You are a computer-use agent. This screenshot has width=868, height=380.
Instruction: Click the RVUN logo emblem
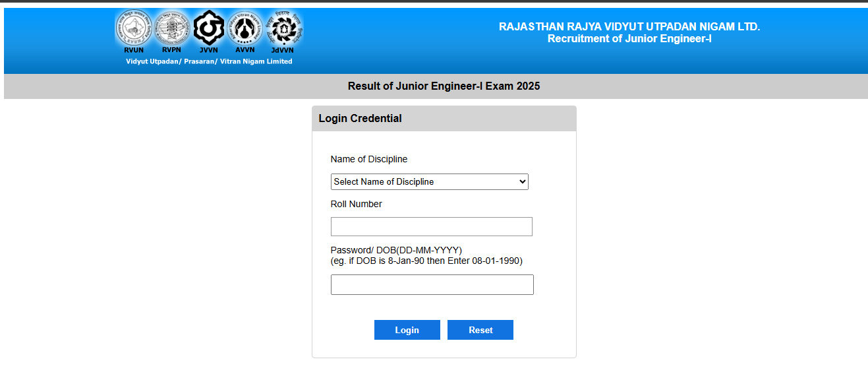pos(134,28)
